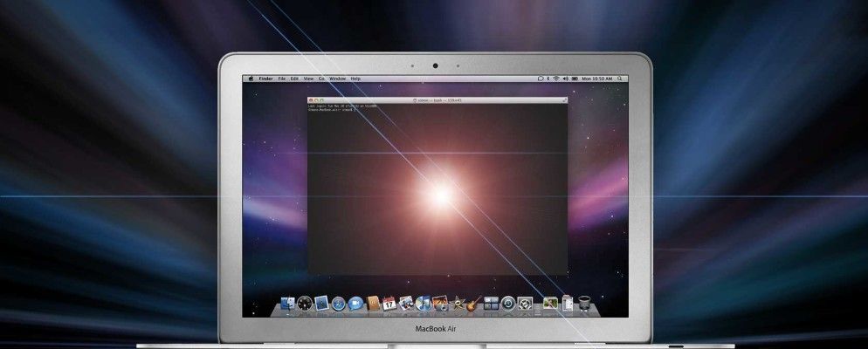Open GarageBand guitar icon in Dock
Image resolution: width=868 pixels, height=349 pixels.
pyautogui.click(x=474, y=303)
